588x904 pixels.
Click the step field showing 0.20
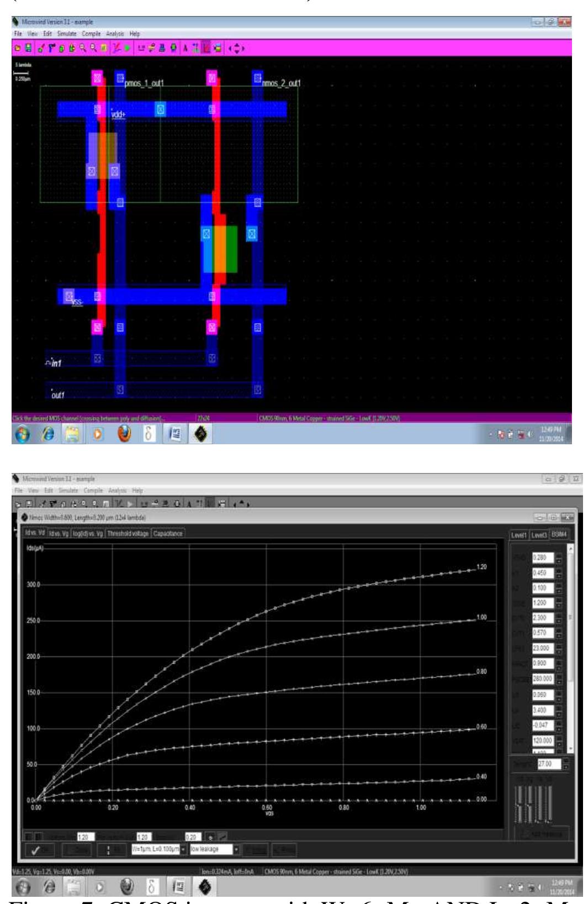(x=193, y=837)
